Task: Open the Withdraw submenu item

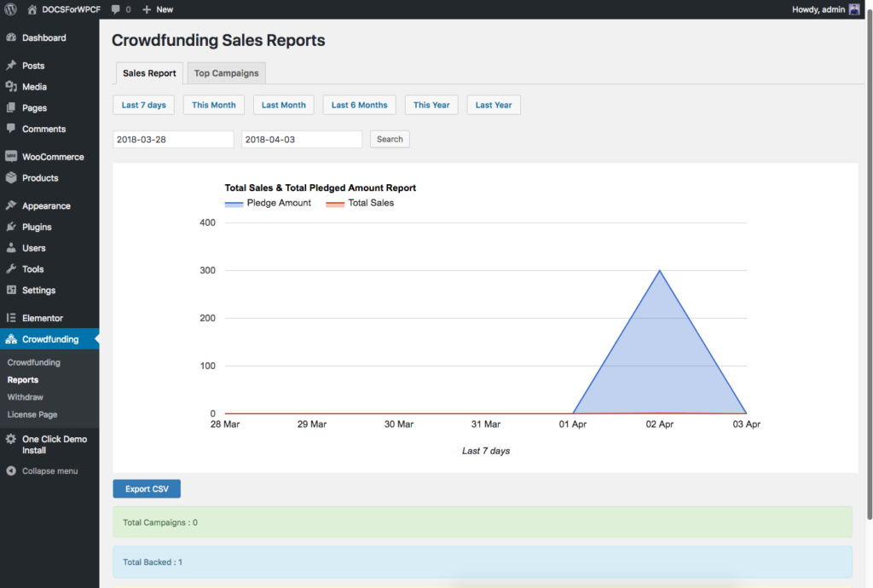Action: click(x=26, y=397)
